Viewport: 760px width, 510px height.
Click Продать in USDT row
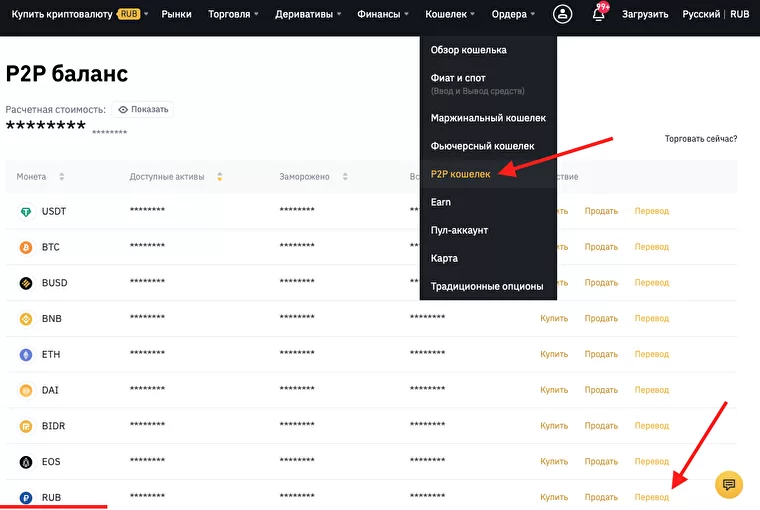click(x=601, y=211)
